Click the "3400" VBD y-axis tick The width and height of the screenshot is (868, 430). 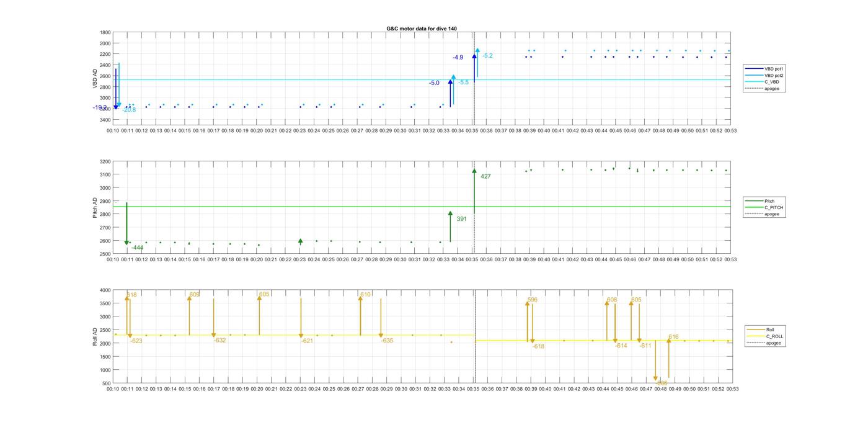click(x=105, y=120)
